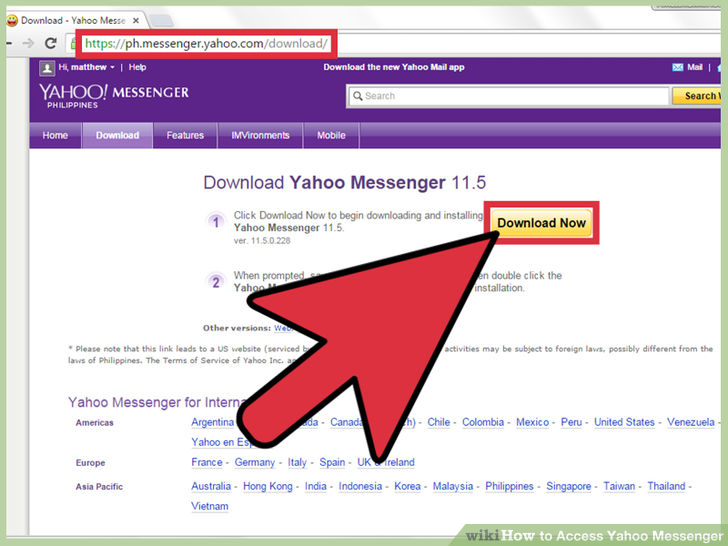Click the address bar URL field

tap(206, 44)
